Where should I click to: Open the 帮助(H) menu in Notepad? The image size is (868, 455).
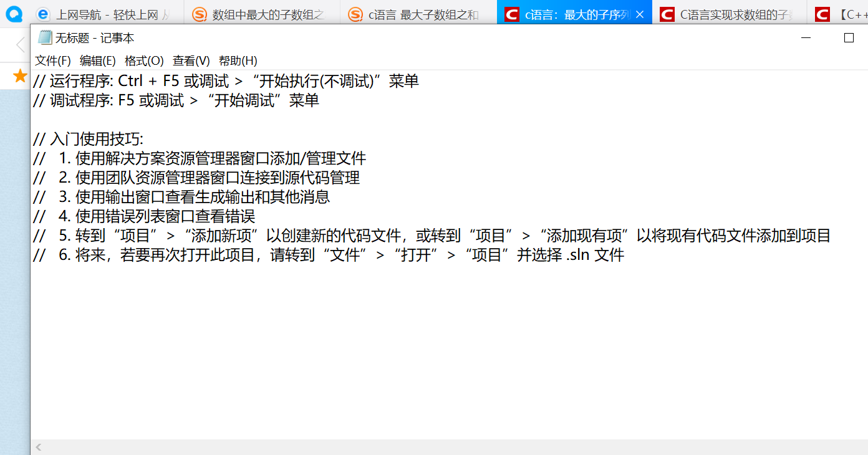(238, 60)
